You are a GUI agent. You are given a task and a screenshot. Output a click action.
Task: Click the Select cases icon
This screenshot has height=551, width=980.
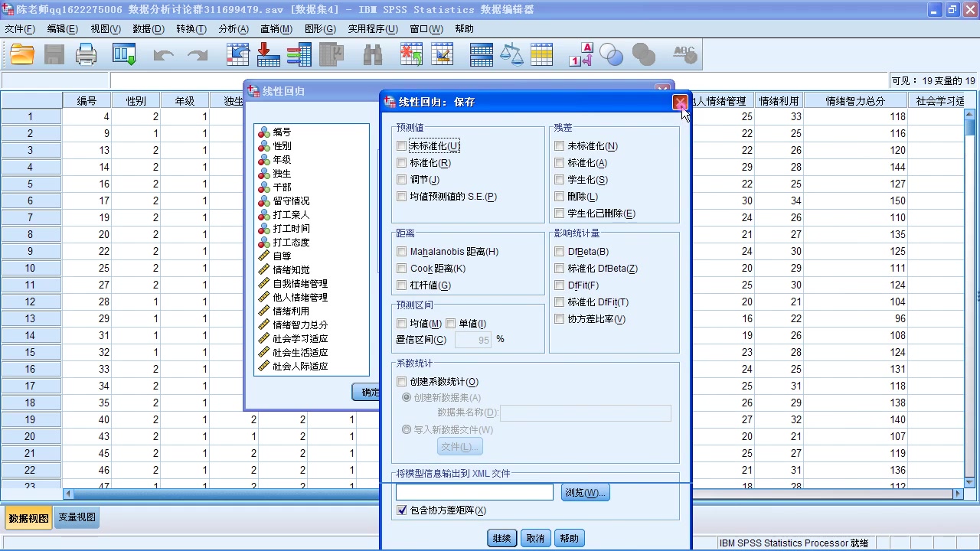coord(541,54)
